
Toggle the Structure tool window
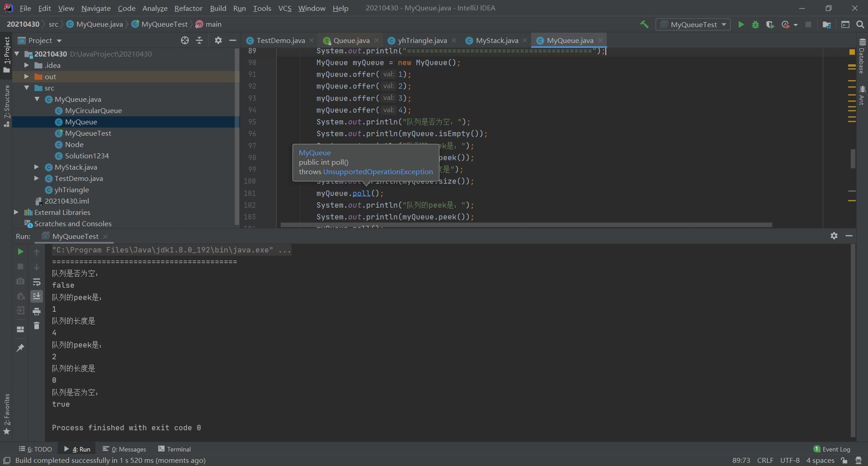6,105
